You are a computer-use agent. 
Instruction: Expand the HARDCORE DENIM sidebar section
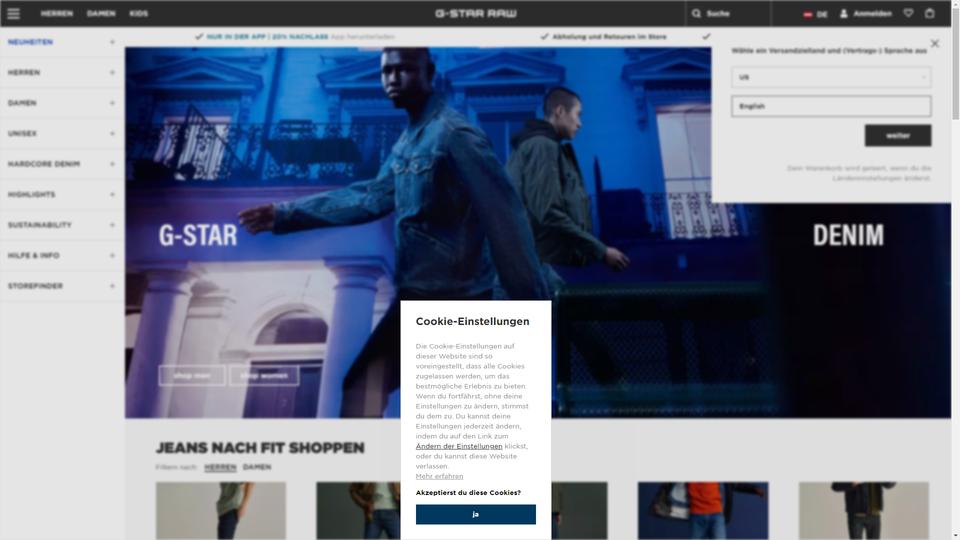[112, 164]
